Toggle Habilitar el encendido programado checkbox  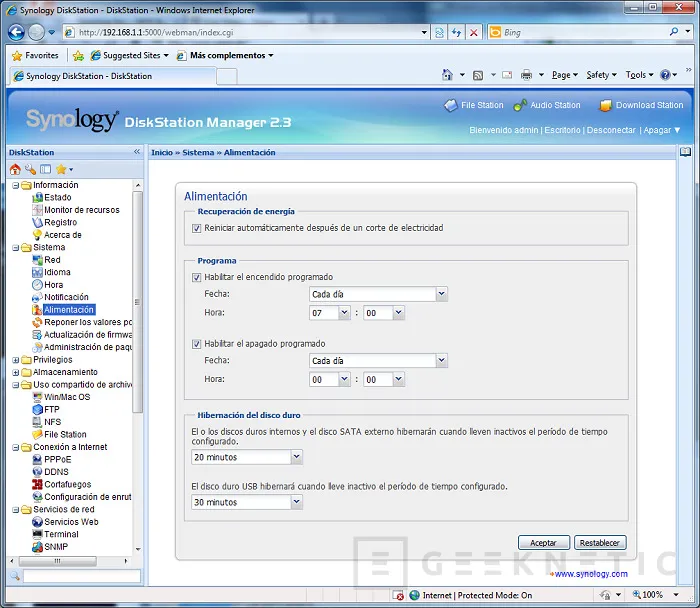[x=196, y=278]
